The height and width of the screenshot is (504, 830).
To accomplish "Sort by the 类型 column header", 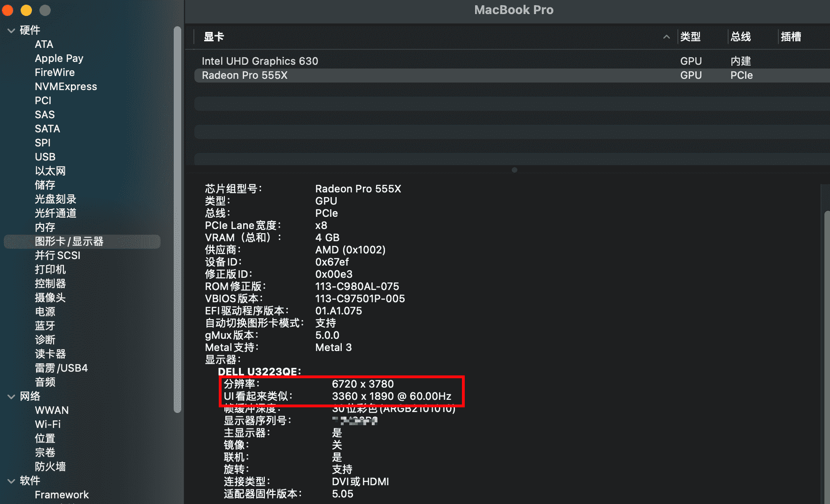I will click(691, 37).
